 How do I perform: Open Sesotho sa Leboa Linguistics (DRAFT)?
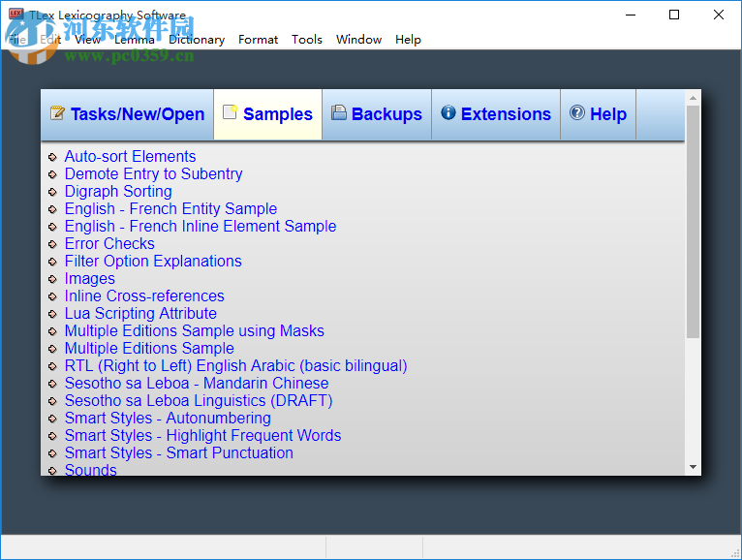[x=199, y=400]
